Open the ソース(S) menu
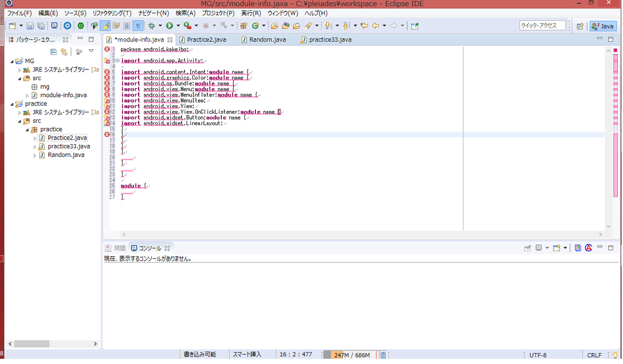623x364 pixels. [75, 13]
